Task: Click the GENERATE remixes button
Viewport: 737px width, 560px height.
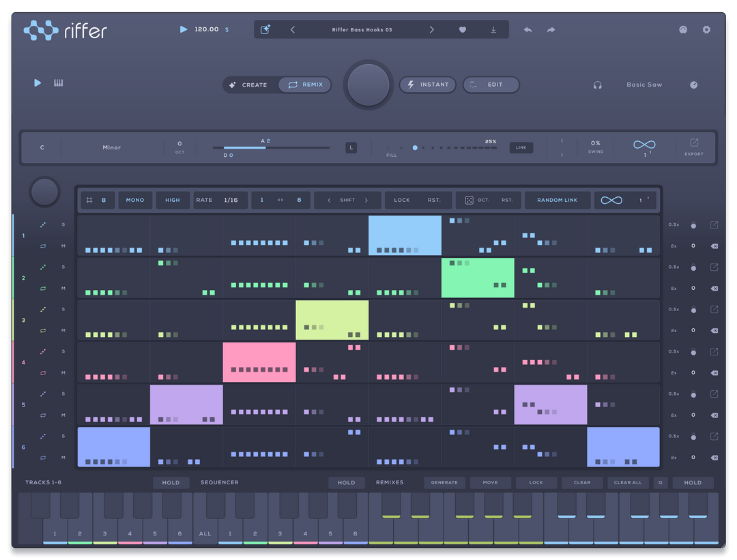Action: pos(444,482)
